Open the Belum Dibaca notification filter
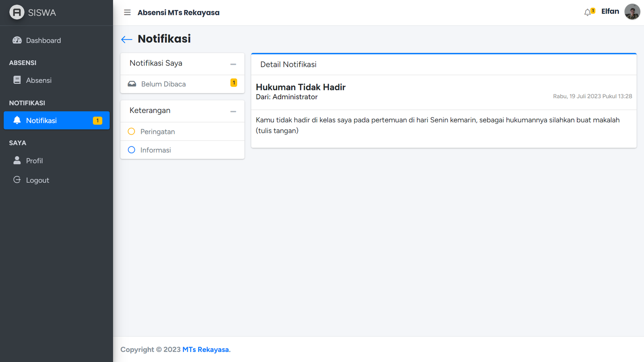This screenshot has width=644, height=362. coord(163,84)
